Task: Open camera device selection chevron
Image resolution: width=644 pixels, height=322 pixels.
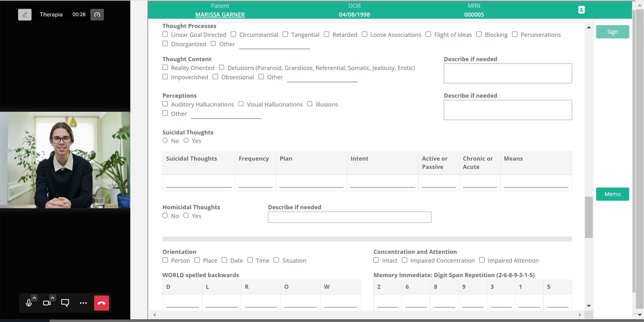Action: pos(53,298)
